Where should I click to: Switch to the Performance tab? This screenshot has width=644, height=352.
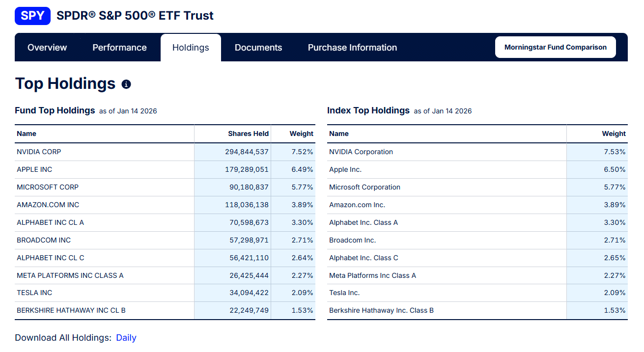pos(119,48)
